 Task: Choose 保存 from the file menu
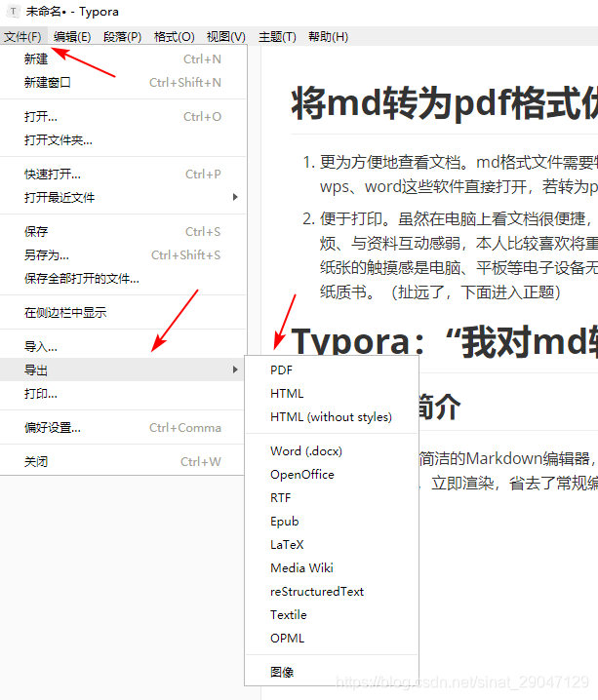[123, 232]
